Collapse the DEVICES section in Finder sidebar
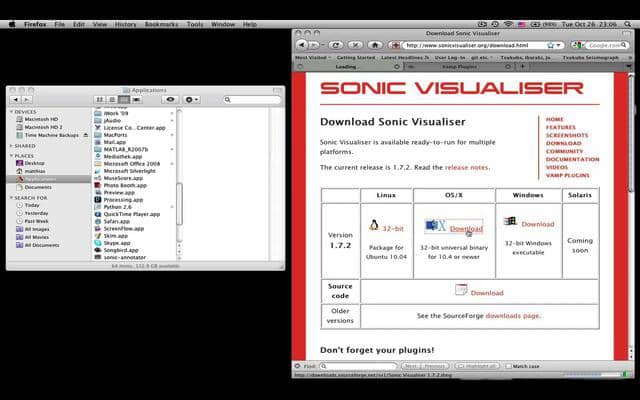The image size is (640, 400). (x=11, y=112)
